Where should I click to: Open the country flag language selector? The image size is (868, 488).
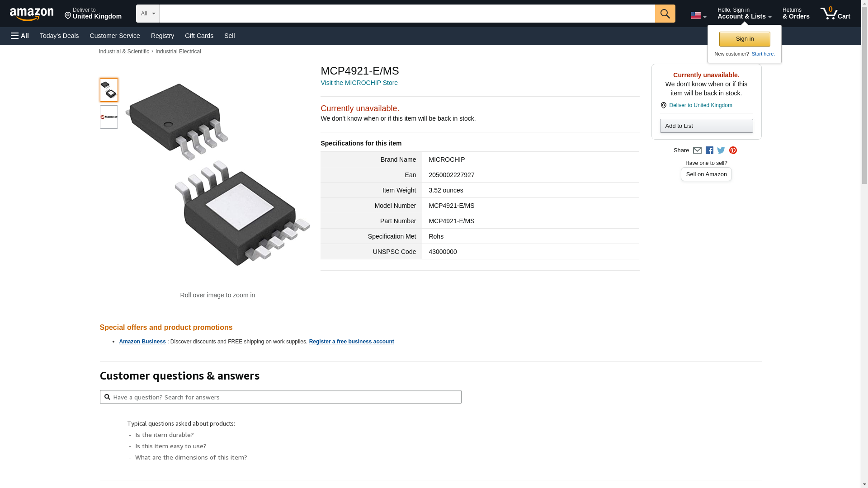point(698,15)
